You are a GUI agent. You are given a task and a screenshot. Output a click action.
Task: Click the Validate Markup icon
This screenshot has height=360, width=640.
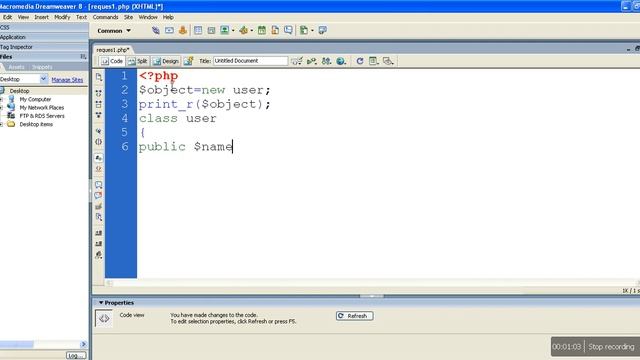point(312,61)
